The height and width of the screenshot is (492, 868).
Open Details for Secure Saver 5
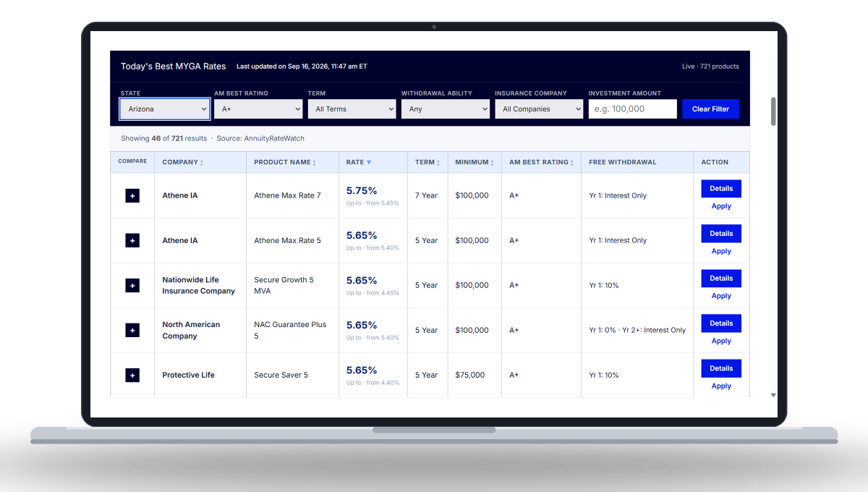[x=721, y=368]
